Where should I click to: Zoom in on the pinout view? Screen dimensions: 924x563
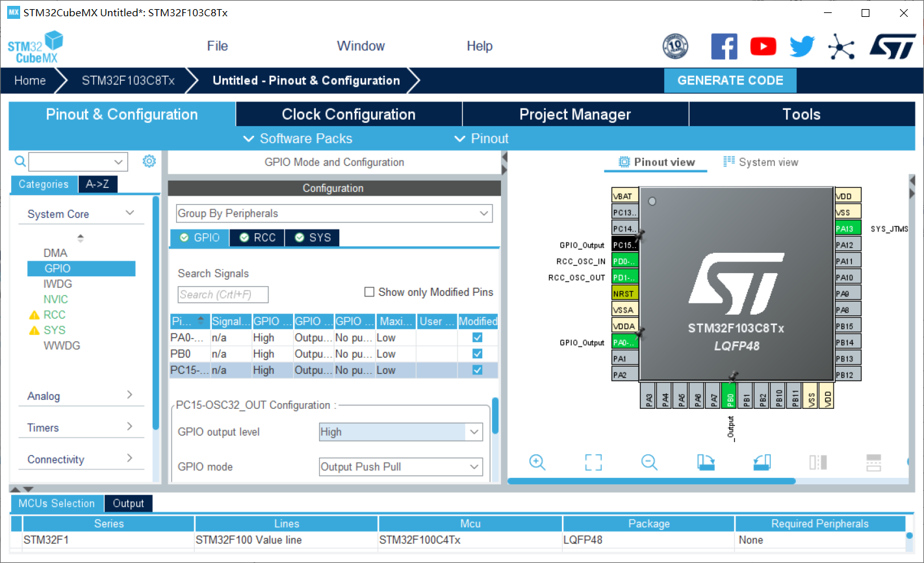point(537,462)
